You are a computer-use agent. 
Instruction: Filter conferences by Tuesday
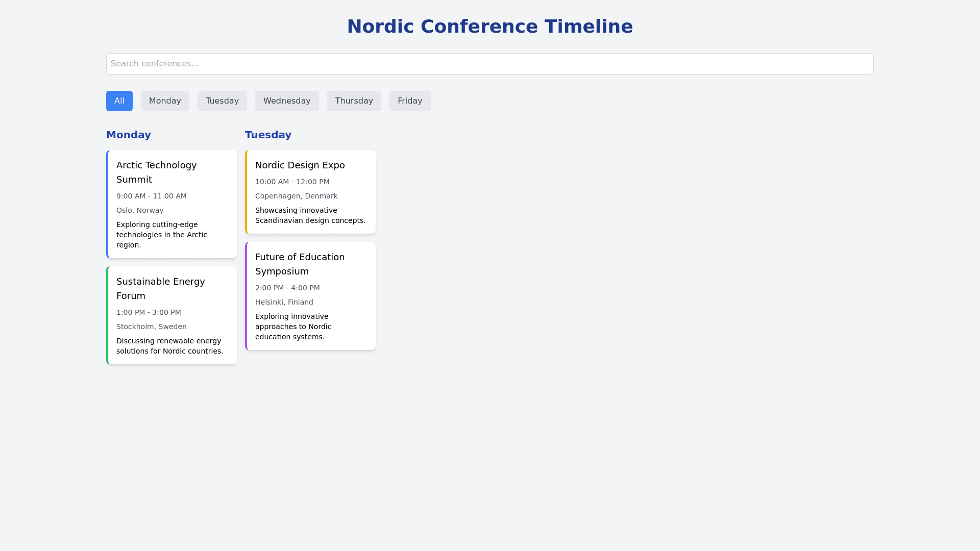pyautogui.click(x=222, y=101)
